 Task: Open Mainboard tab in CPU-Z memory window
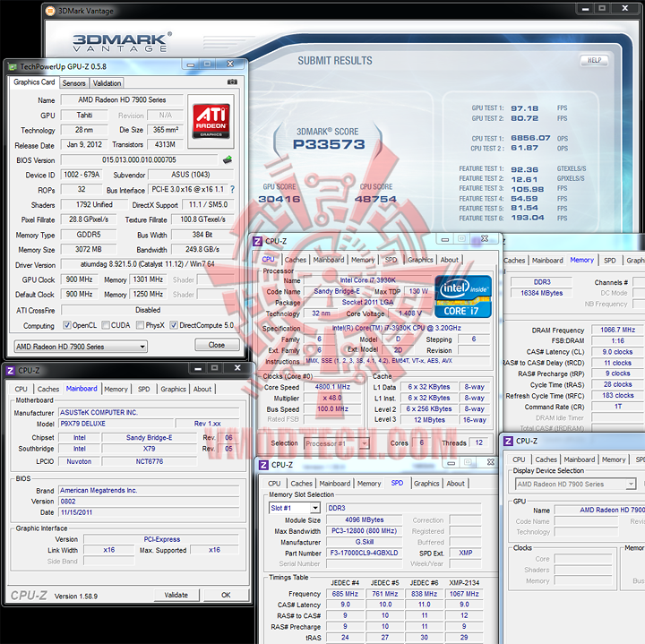click(547, 261)
